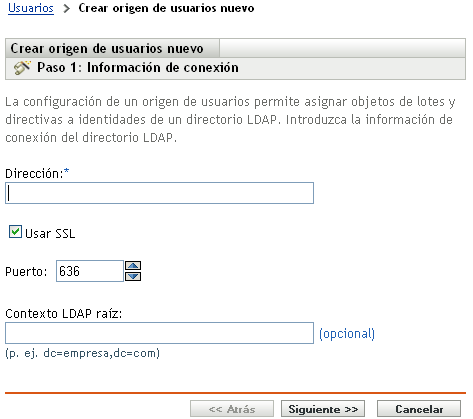This screenshot has width=473, height=419.
Task: Decrease port with the down arrow
Action: pyautogui.click(x=133, y=276)
